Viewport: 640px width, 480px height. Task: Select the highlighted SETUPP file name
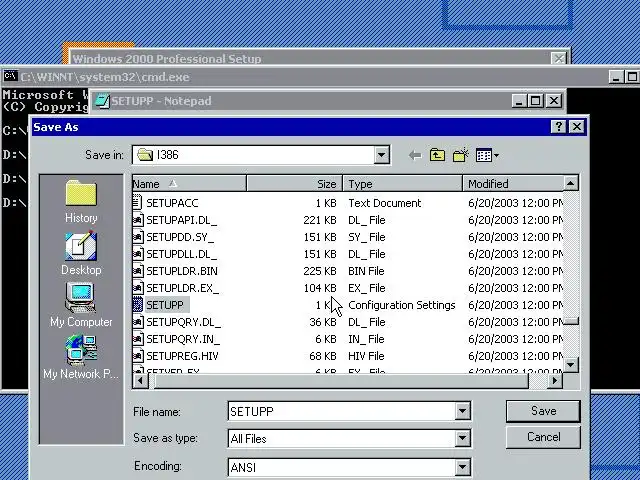[165, 305]
